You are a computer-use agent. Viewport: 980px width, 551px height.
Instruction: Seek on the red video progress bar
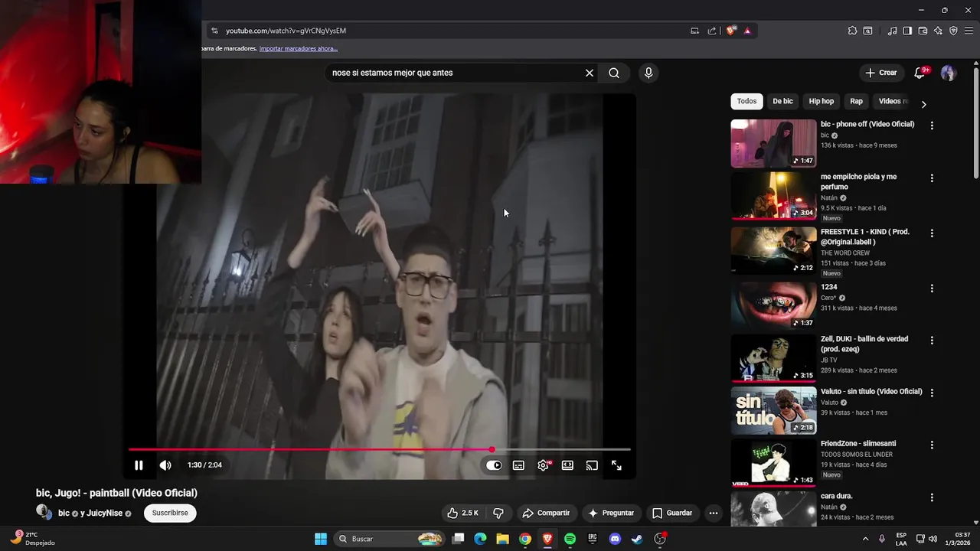point(379,449)
